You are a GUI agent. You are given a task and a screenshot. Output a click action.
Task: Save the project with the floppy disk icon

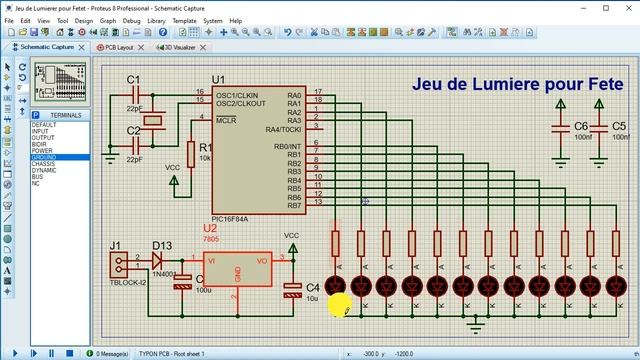point(34,32)
